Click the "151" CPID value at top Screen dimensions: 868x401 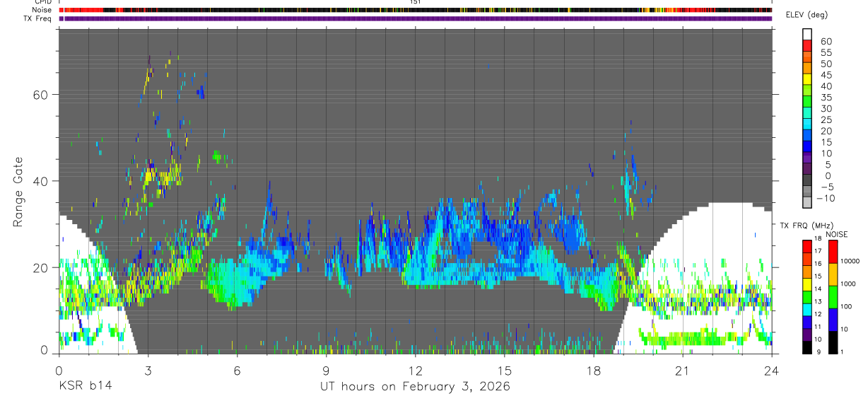[416, 3]
